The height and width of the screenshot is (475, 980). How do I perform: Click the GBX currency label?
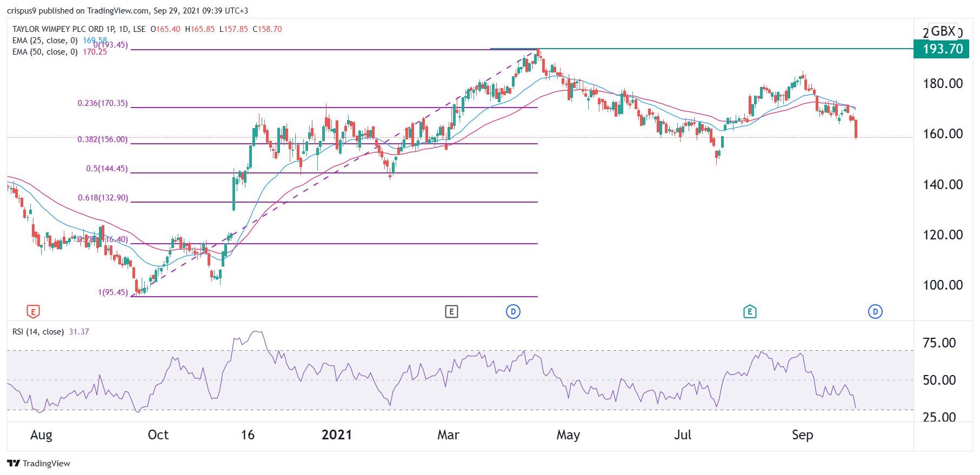pyautogui.click(x=943, y=31)
